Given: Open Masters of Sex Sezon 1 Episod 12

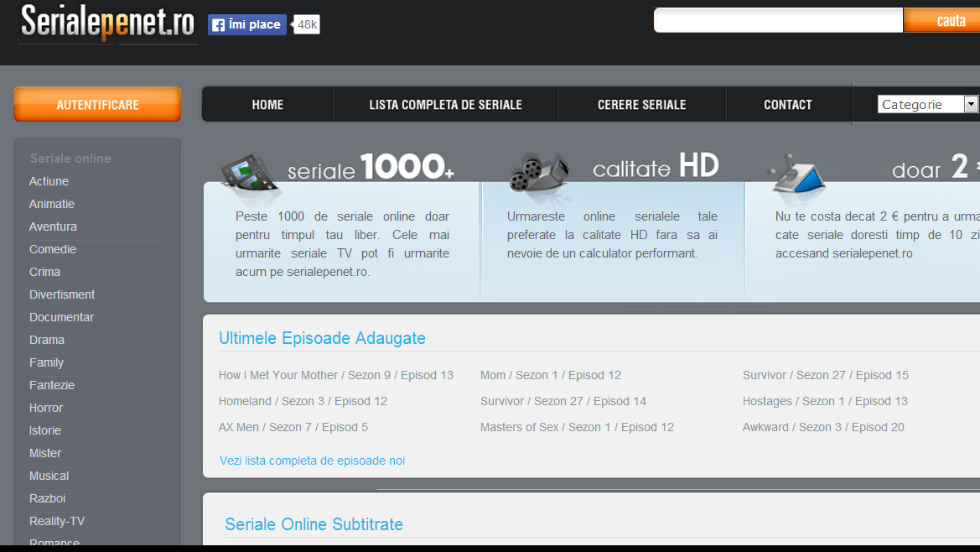Looking at the screenshot, I should pos(576,427).
